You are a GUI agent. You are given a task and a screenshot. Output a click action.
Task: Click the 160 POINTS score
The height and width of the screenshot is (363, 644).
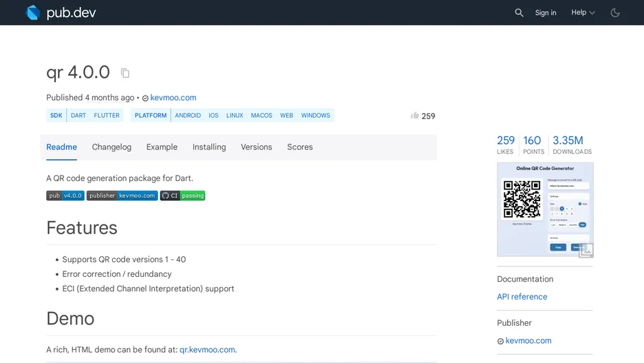click(533, 145)
